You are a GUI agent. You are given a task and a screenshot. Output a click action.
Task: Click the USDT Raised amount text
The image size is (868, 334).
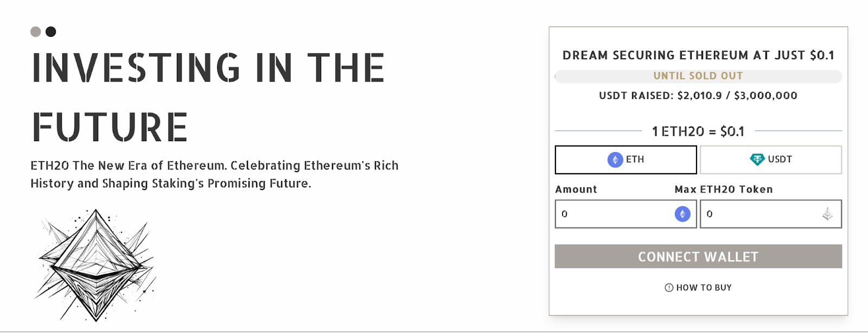(x=698, y=96)
